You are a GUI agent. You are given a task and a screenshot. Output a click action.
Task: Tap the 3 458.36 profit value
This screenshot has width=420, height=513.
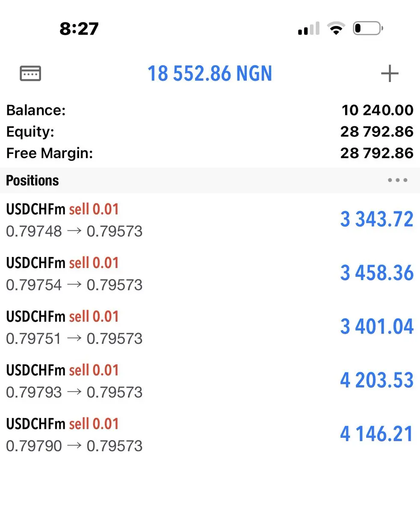(x=377, y=273)
